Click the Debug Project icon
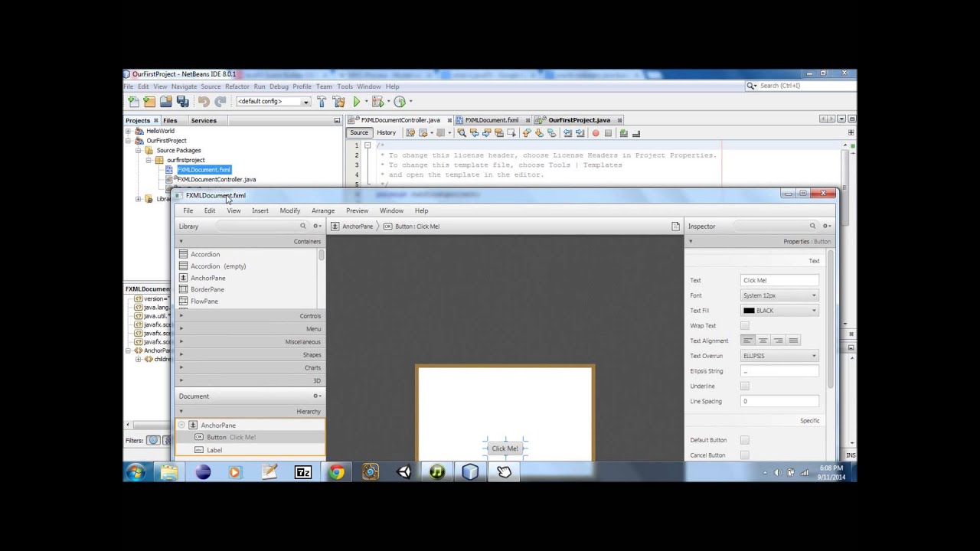Image resolution: width=980 pixels, height=551 pixels. tap(377, 101)
